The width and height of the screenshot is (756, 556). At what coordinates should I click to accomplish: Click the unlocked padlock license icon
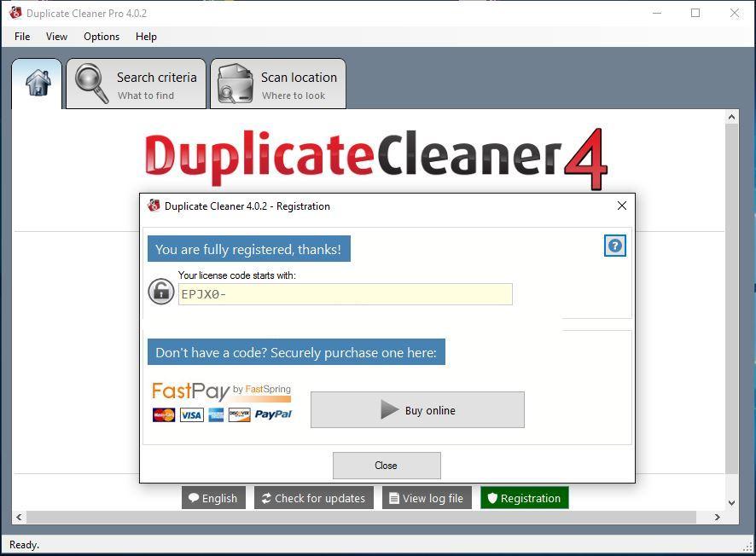(x=160, y=291)
